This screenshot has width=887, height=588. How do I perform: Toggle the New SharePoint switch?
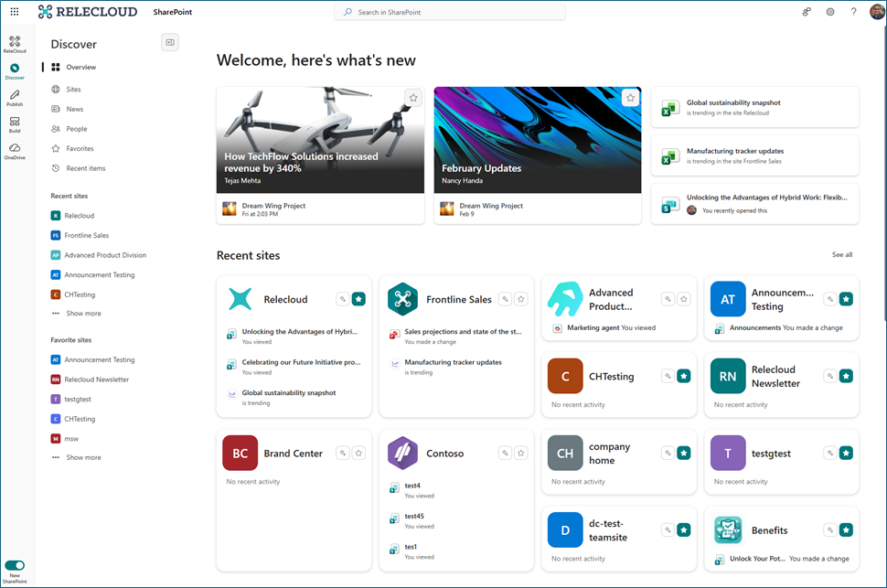tap(15, 565)
